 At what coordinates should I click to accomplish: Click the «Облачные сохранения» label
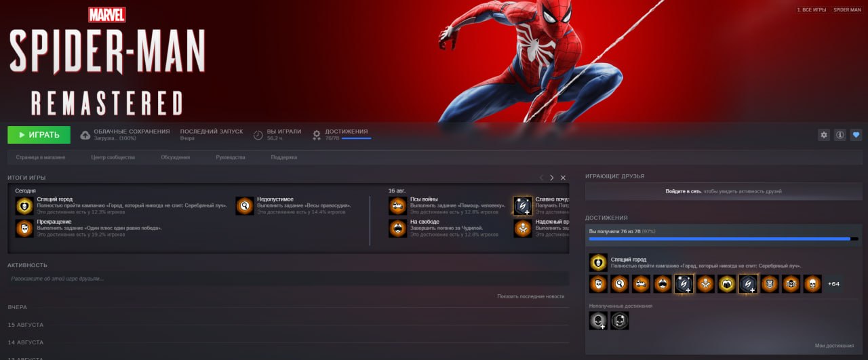pyautogui.click(x=132, y=132)
